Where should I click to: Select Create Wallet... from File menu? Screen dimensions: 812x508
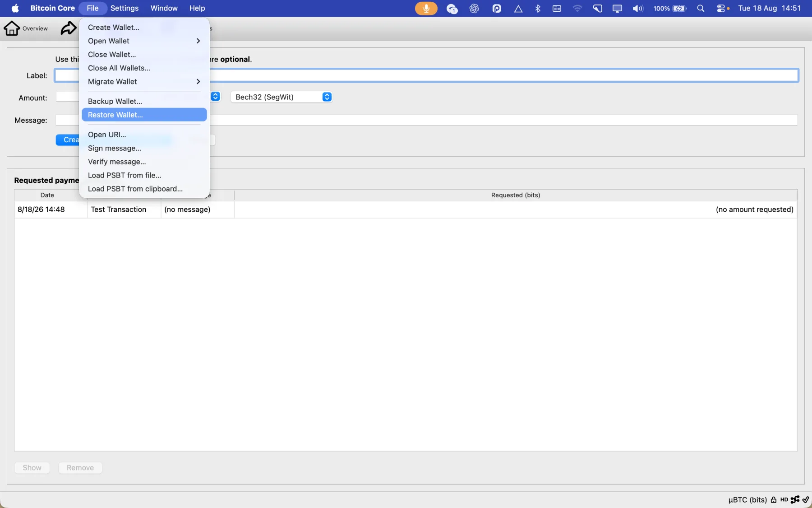tap(144, 27)
